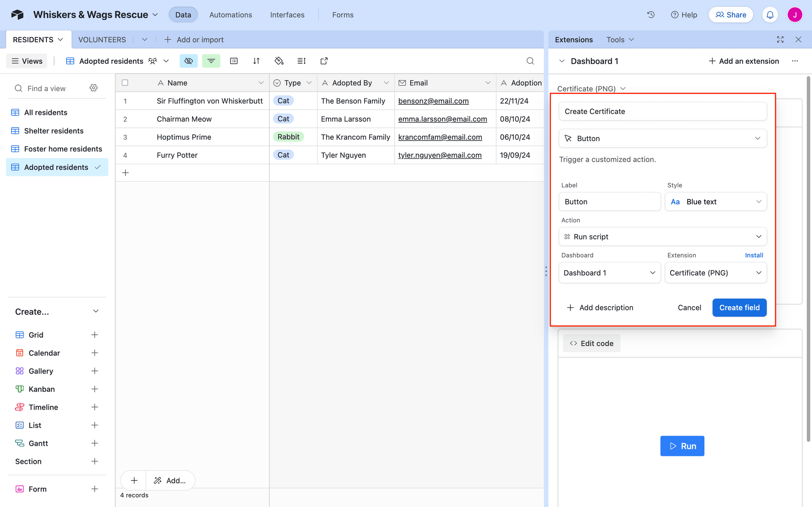Expand the Extensions panel to fullscreen
Viewport: 812px width, 507px height.
point(780,39)
